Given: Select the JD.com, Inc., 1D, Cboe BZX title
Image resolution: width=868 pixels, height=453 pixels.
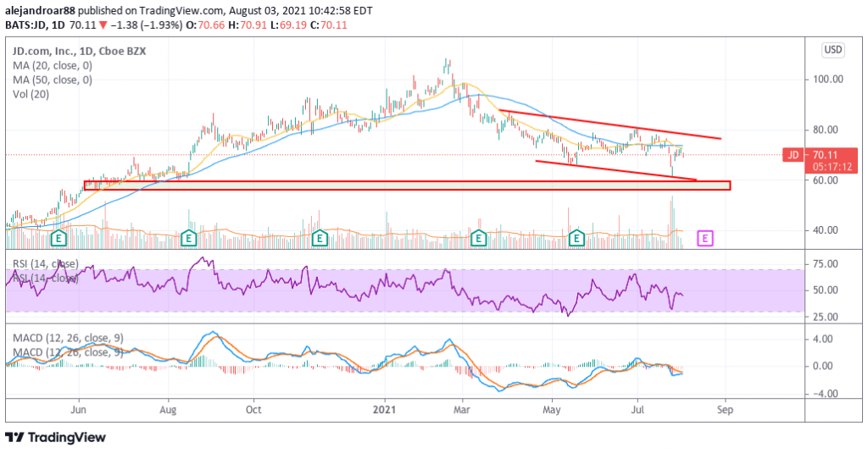Looking at the screenshot, I should click(x=79, y=52).
